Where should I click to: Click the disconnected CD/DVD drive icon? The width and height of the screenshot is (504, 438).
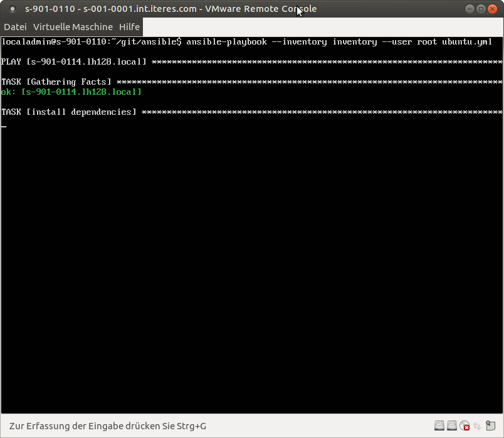[x=465, y=425]
